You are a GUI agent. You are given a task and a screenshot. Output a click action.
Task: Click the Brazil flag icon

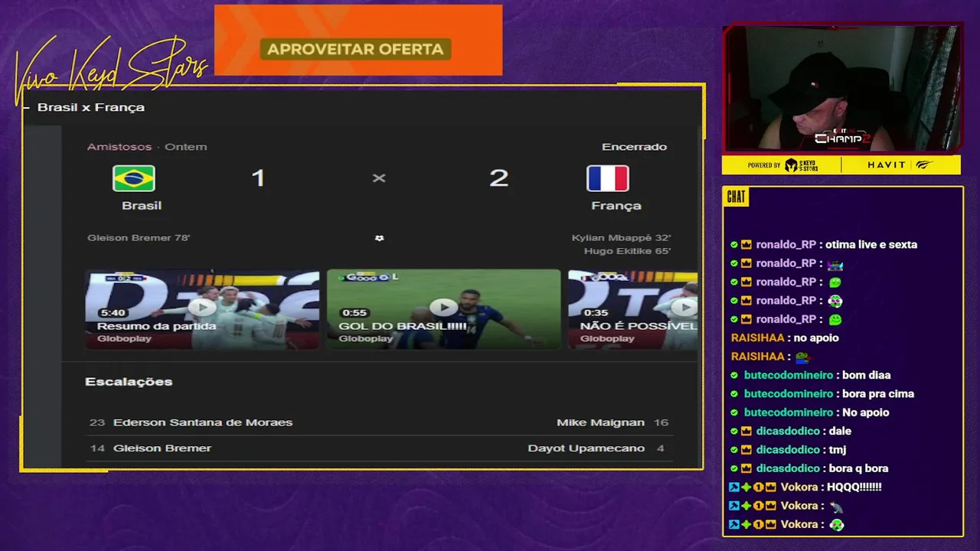134,178
